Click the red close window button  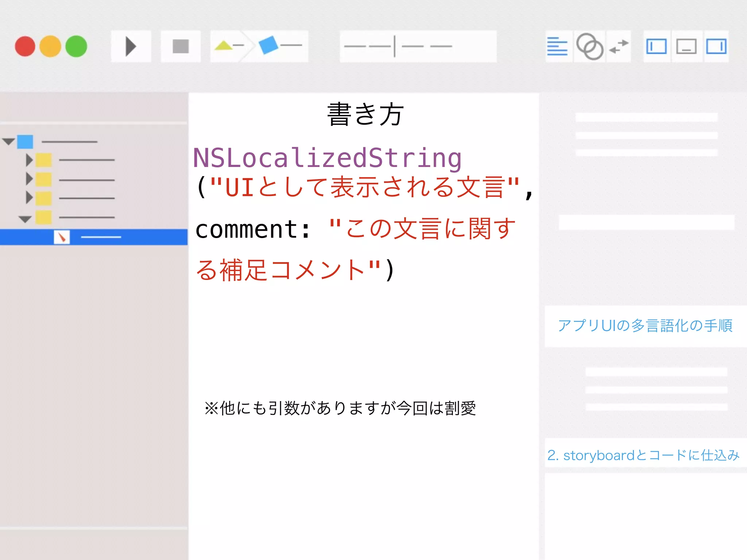(x=25, y=46)
